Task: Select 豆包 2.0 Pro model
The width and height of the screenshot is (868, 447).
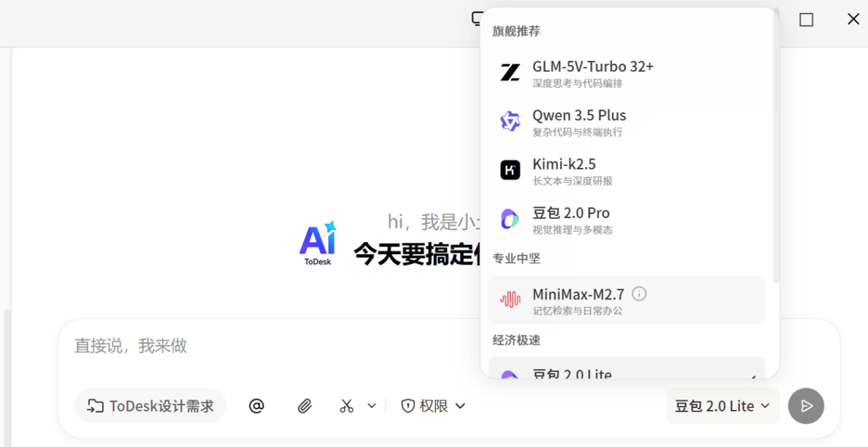Action: click(x=626, y=219)
